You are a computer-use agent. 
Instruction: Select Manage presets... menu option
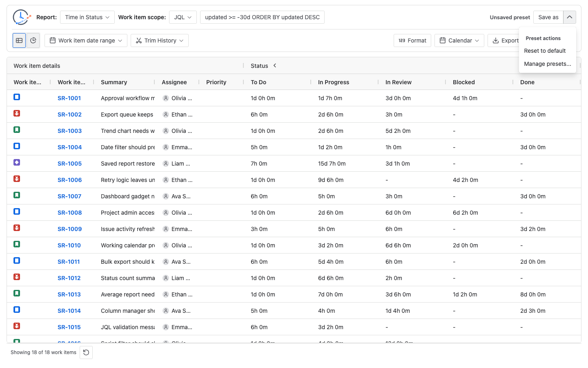pos(548,64)
